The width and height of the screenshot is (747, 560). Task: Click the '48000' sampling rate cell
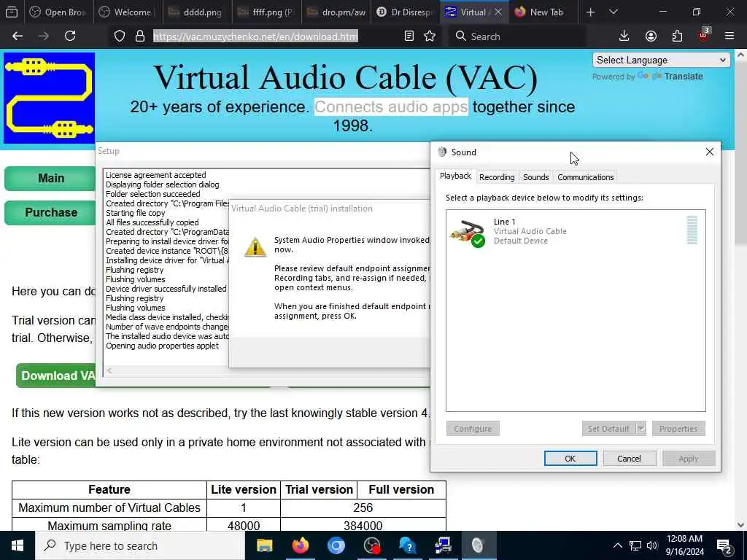[244, 526]
